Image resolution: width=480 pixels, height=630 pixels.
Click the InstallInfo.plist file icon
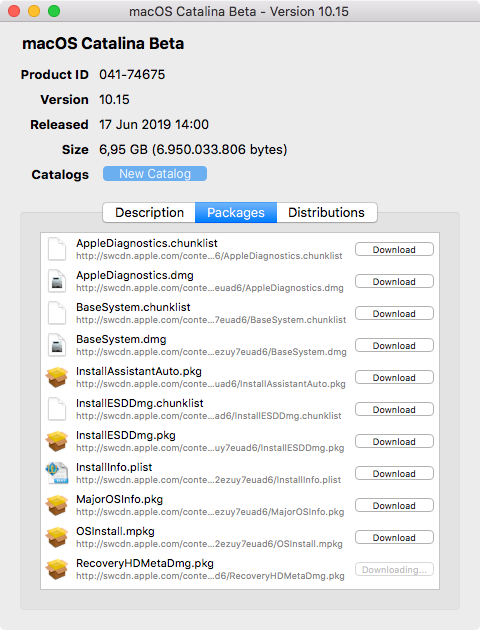click(57, 473)
